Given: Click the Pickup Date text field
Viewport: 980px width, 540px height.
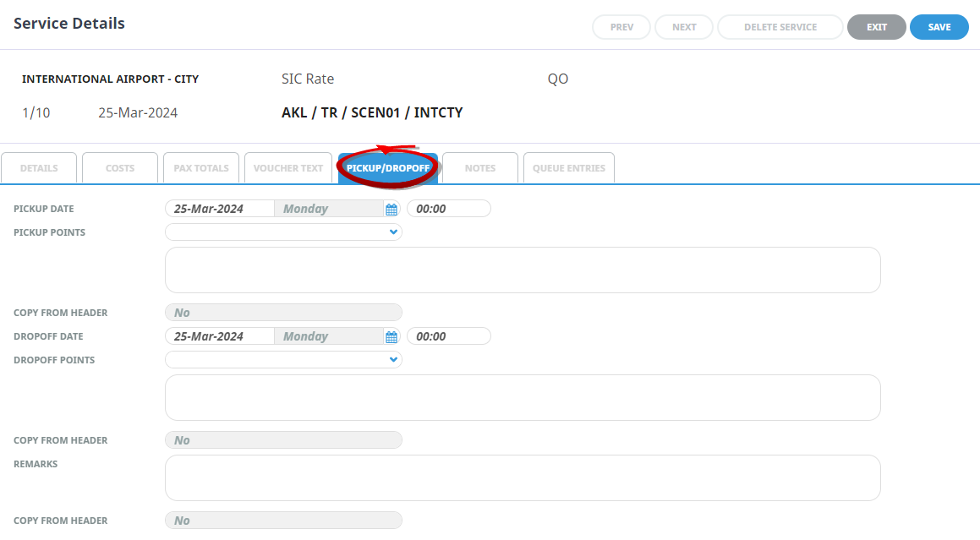Looking at the screenshot, I should [220, 209].
